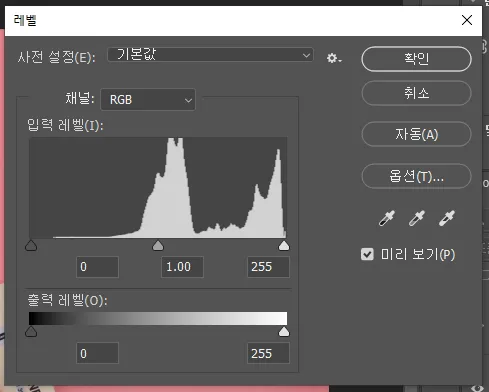Open the 채널 RGB channel dropdown
The width and height of the screenshot is (489, 392).
coord(148,99)
